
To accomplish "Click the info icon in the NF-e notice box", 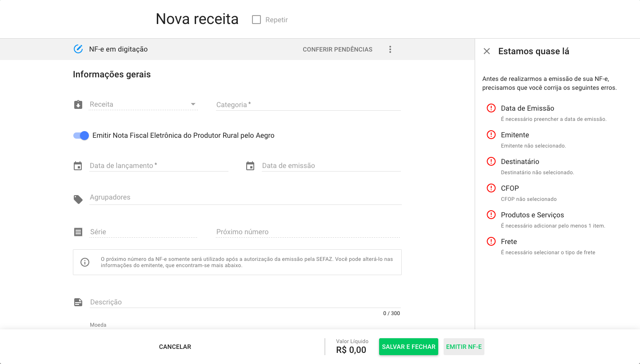I will point(85,262).
